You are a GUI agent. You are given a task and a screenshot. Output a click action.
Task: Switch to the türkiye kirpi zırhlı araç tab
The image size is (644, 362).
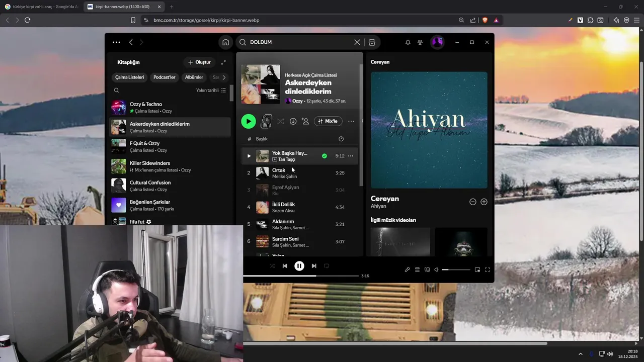(x=41, y=7)
